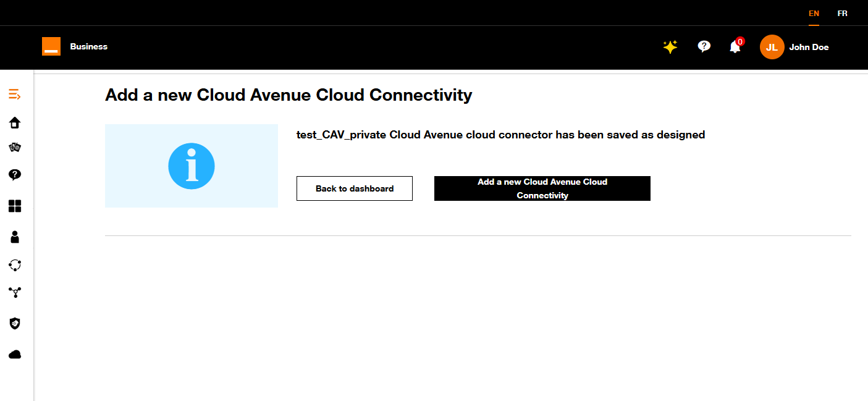Open the circular connectivity icon in sidebar
868x401 pixels.
click(15, 265)
